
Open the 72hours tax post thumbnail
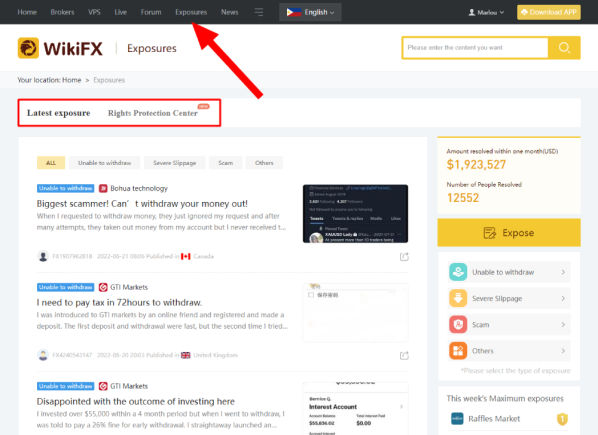point(355,312)
